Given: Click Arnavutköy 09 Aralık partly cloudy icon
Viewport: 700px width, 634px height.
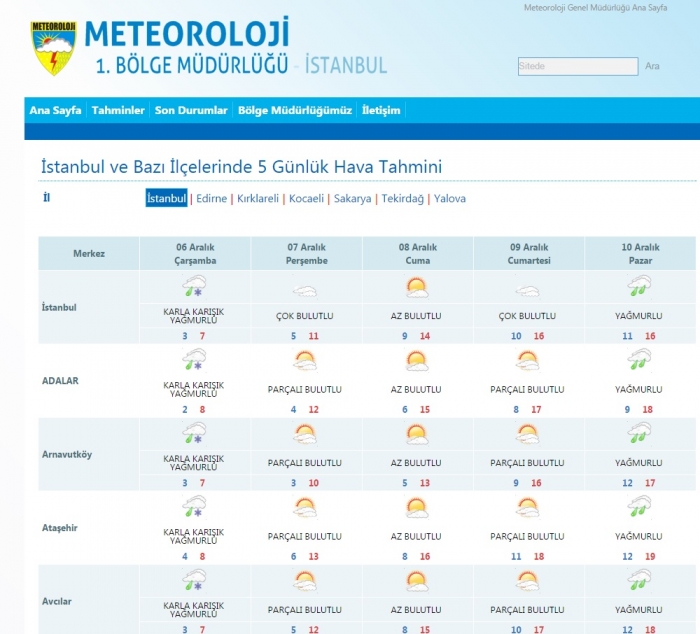Looking at the screenshot, I should pyautogui.click(x=528, y=434).
